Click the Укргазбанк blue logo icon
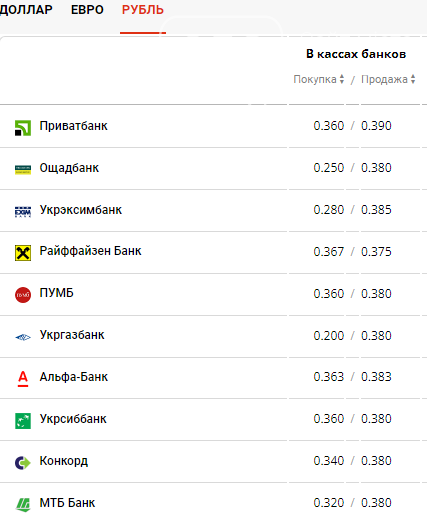427x524 pixels. click(23, 337)
